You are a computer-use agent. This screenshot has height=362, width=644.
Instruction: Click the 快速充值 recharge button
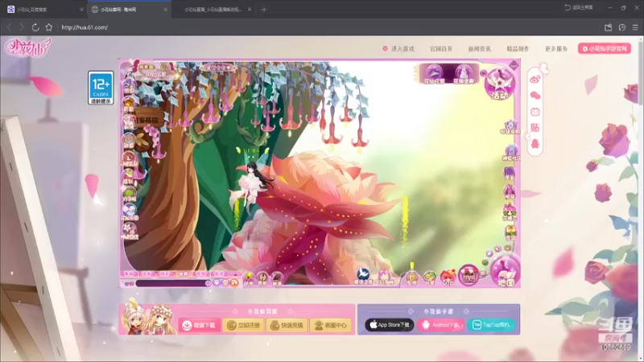point(287,325)
